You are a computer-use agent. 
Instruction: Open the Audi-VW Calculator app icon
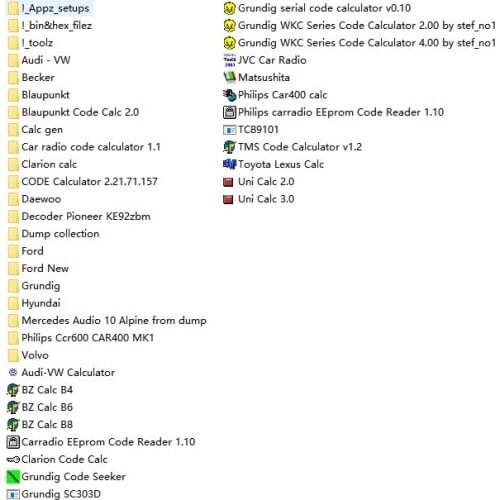(13, 372)
